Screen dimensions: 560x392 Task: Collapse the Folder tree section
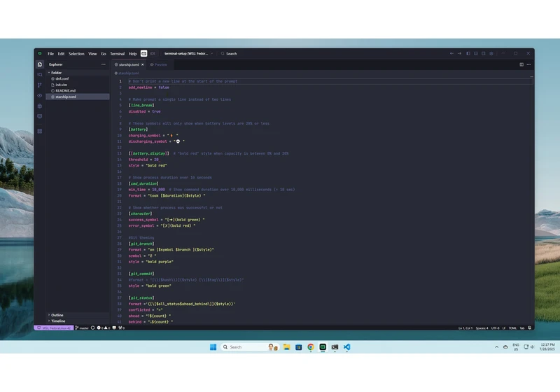point(78,73)
